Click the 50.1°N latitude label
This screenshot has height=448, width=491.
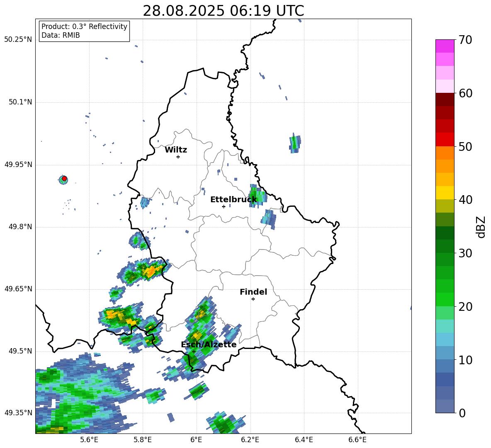pos(20,102)
